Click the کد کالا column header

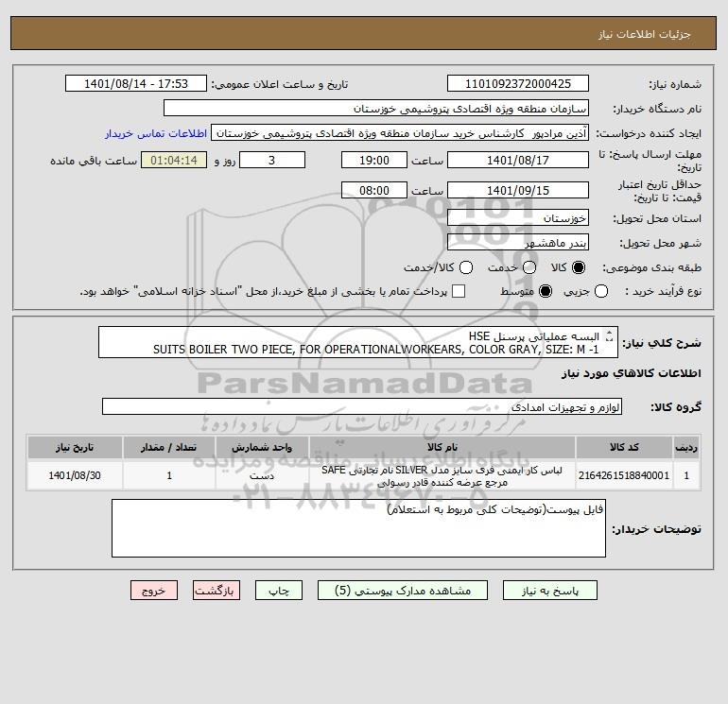624,447
